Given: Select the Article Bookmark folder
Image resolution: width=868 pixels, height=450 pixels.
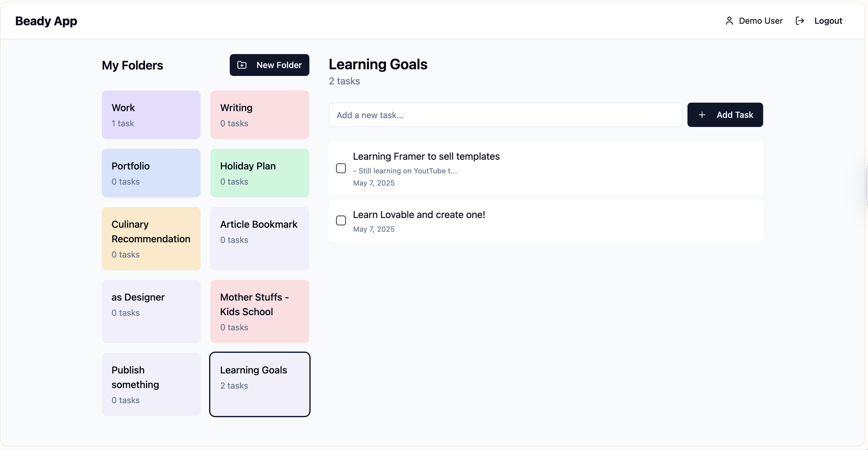Looking at the screenshot, I should pos(260,238).
